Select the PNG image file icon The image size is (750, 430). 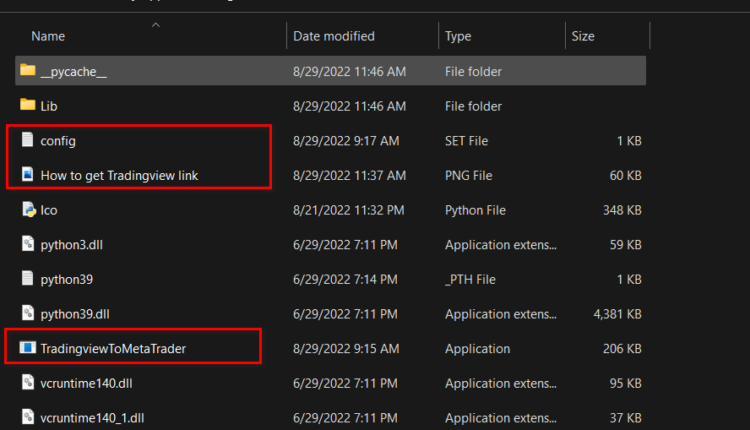(28, 176)
